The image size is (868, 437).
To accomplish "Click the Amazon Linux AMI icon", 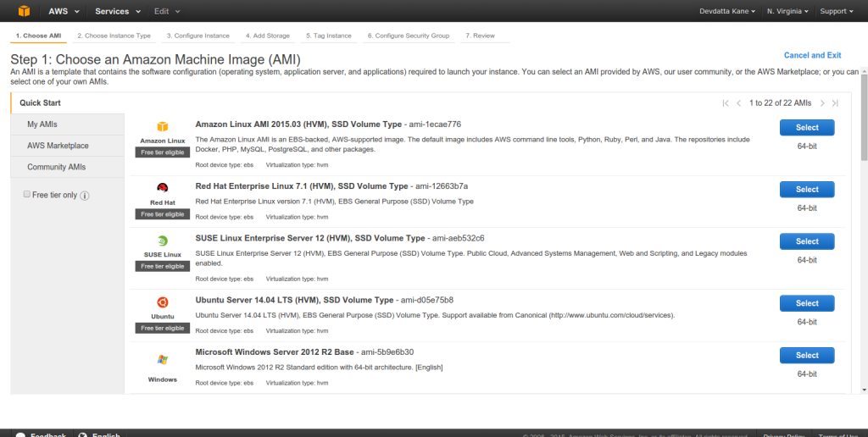I will (x=162, y=126).
